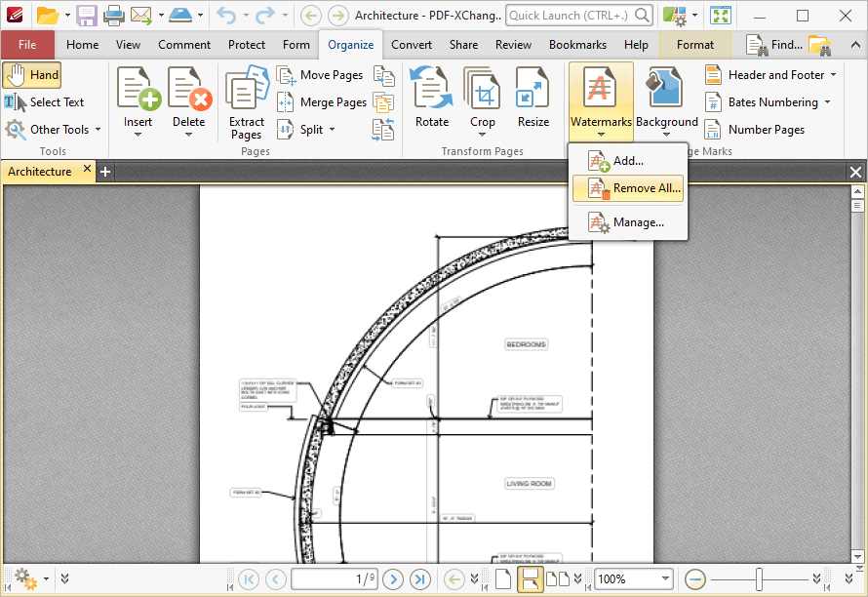
Task: Enable the Select Text tool
Action: tap(45, 102)
